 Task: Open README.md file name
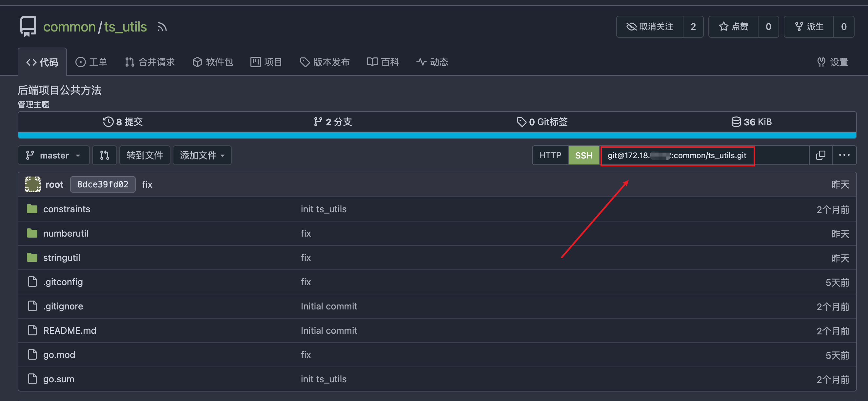tap(70, 330)
